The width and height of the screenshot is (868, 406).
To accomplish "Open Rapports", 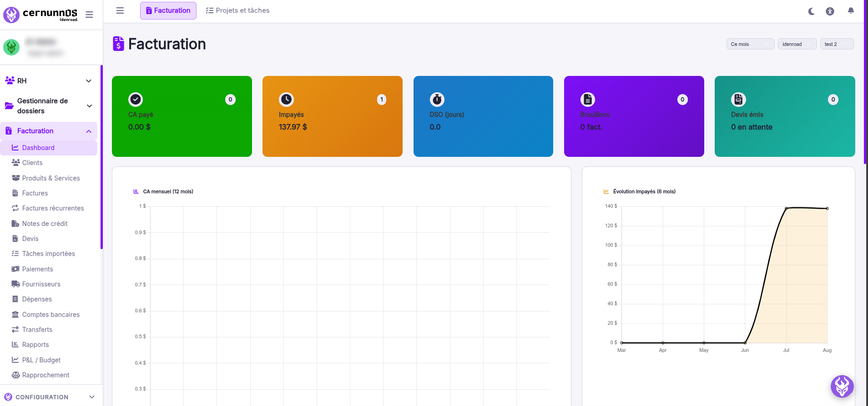I will (49, 345).
